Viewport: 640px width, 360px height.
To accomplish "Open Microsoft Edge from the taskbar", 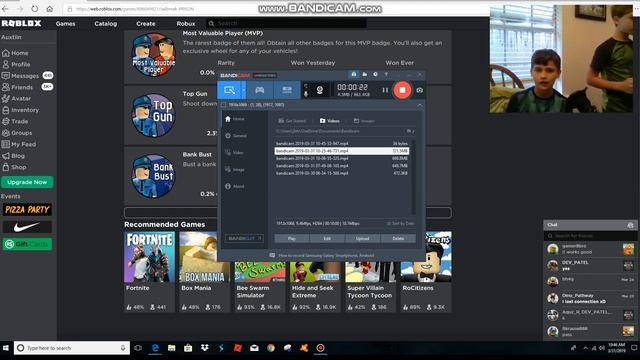I will click(155, 348).
